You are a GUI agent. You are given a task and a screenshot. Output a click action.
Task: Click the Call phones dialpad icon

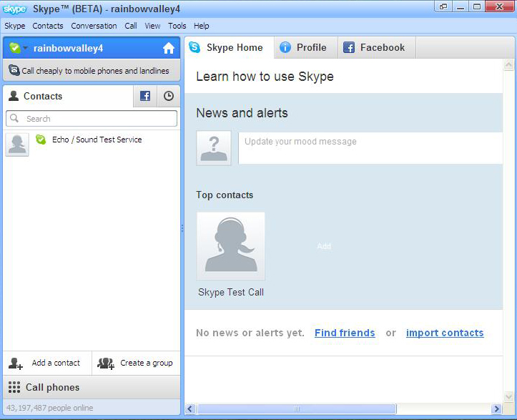(14, 387)
